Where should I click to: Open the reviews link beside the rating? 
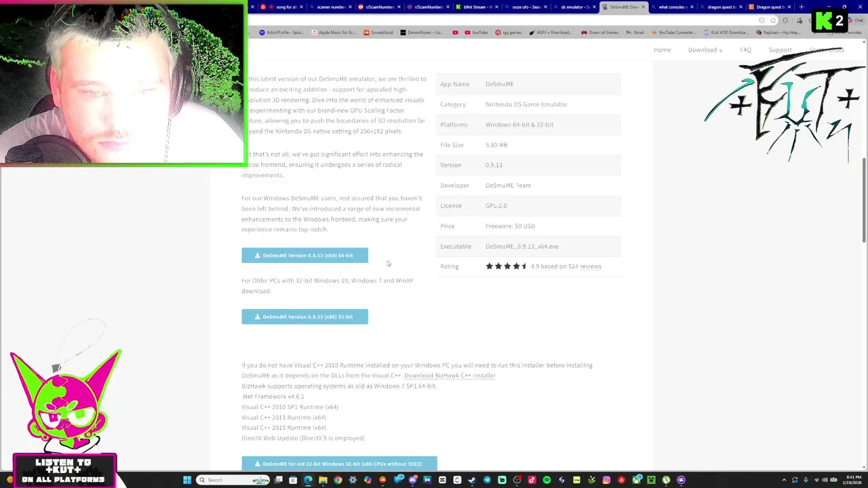(591, 266)
